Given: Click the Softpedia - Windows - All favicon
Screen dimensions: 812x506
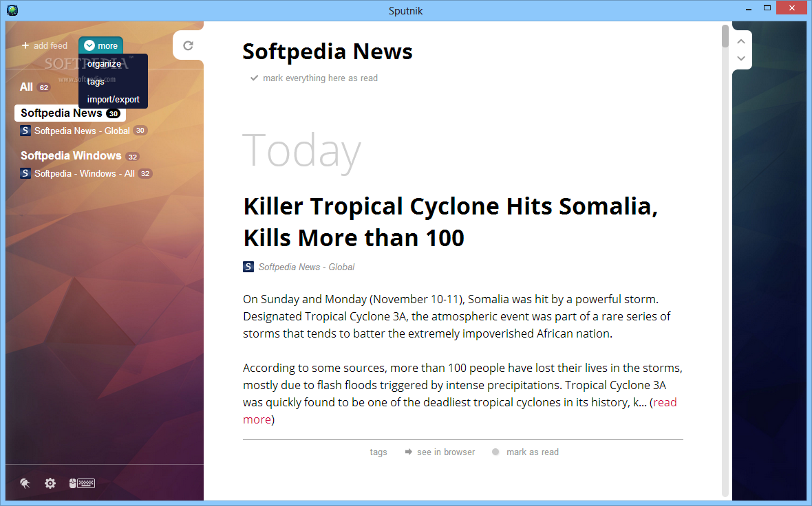Looking at the screenshot, I should coord(25,173).
